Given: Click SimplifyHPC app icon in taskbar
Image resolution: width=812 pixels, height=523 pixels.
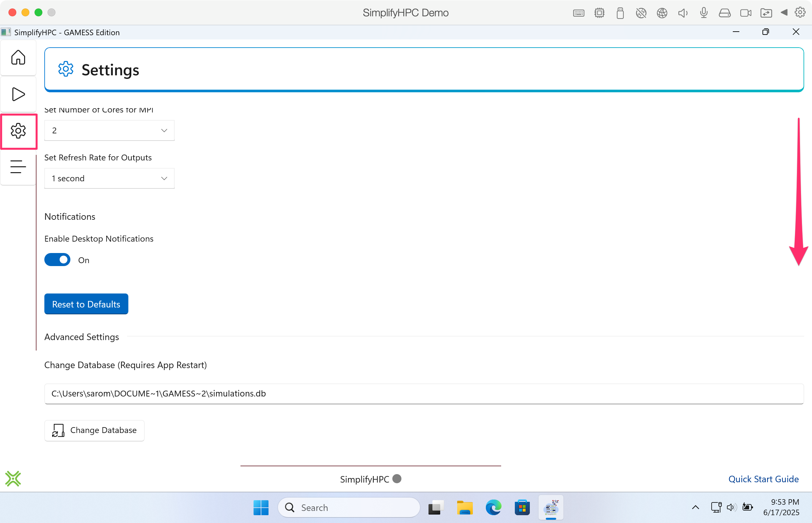Looking at the screenshot, I should (551, 507).
